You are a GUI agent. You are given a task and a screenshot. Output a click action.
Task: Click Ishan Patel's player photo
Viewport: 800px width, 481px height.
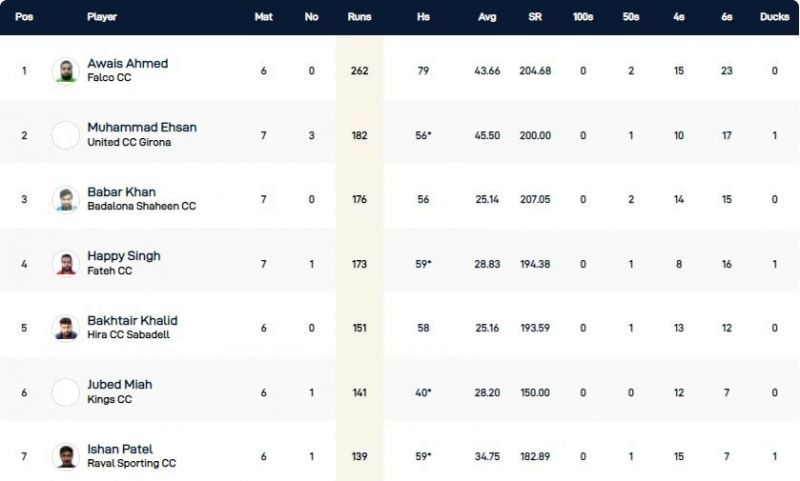coord(65,456)
